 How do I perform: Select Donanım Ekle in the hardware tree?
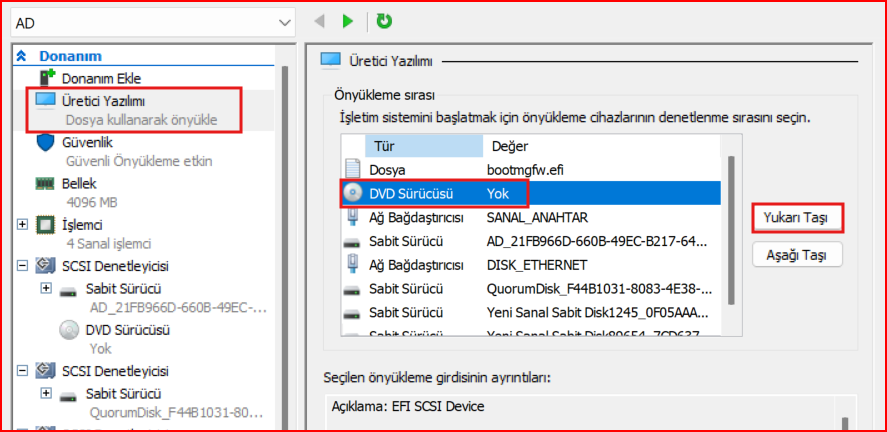click(x=101, y=78)
